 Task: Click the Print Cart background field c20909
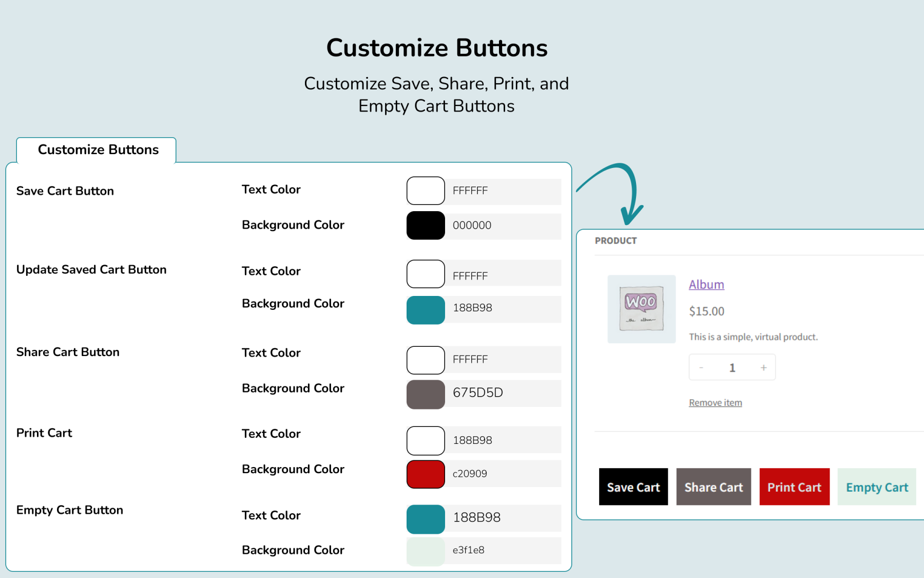pyautogui.click(x=503, y=474)
